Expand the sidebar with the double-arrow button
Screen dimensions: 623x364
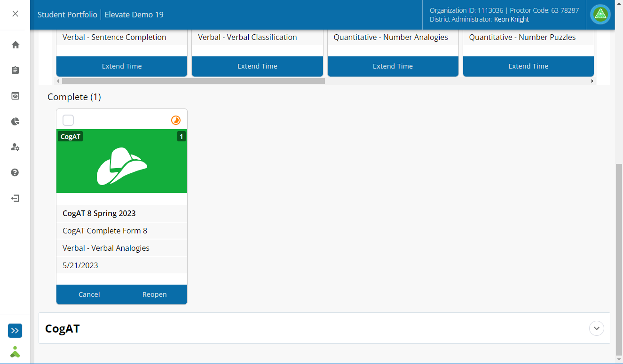(15, 331)
